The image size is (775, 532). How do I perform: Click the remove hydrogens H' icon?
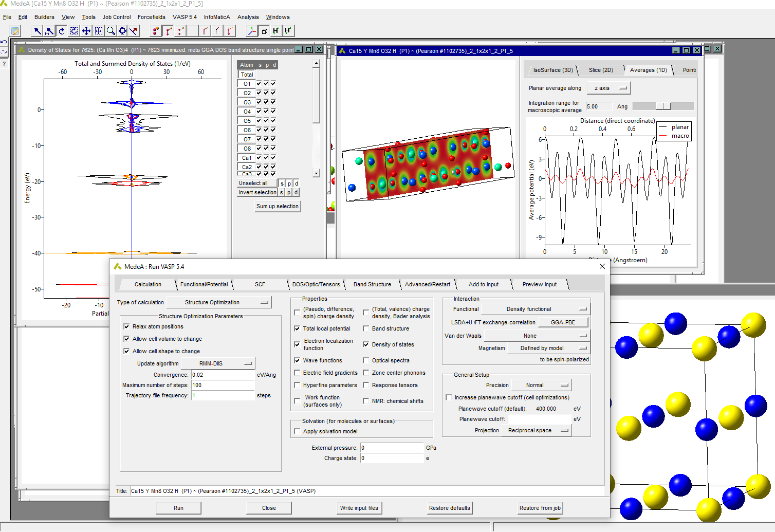288,31
